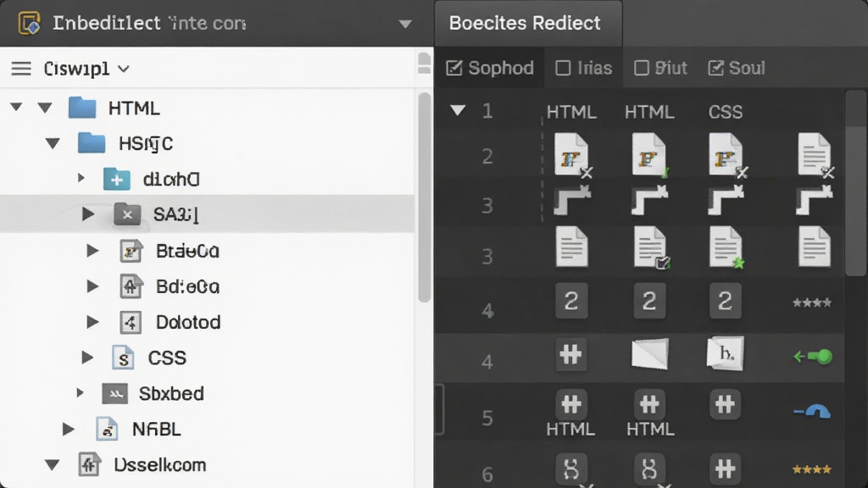This screenshot has width=868, height=488.
Task: Enable the Siut checkbox
Action: tap(641, 68)
